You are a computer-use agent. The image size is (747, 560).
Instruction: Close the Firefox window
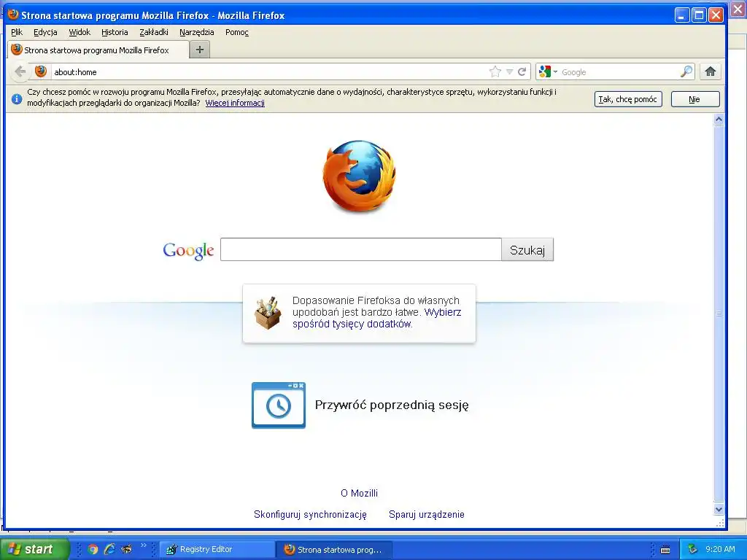click(716, 15)
